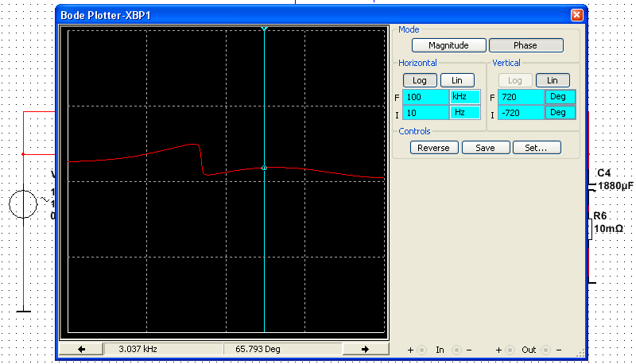Select the AC voltage source symbol

[23, 204]
